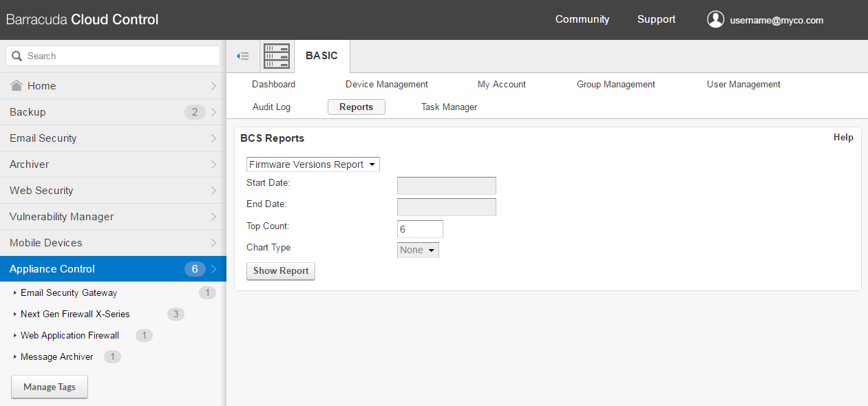Click the 'Top Count:' label
This screenshot has height=406, width=868.
coord(268,226)
